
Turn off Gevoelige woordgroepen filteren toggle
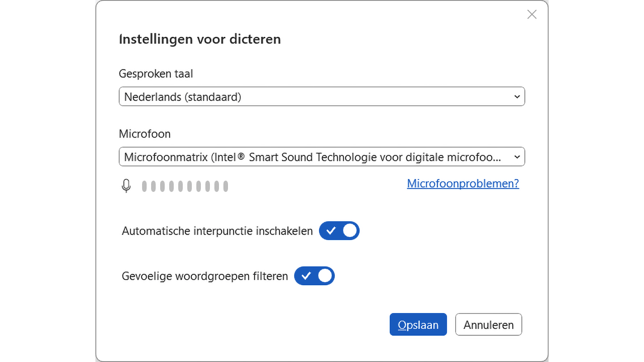click(x=314, y=276)
